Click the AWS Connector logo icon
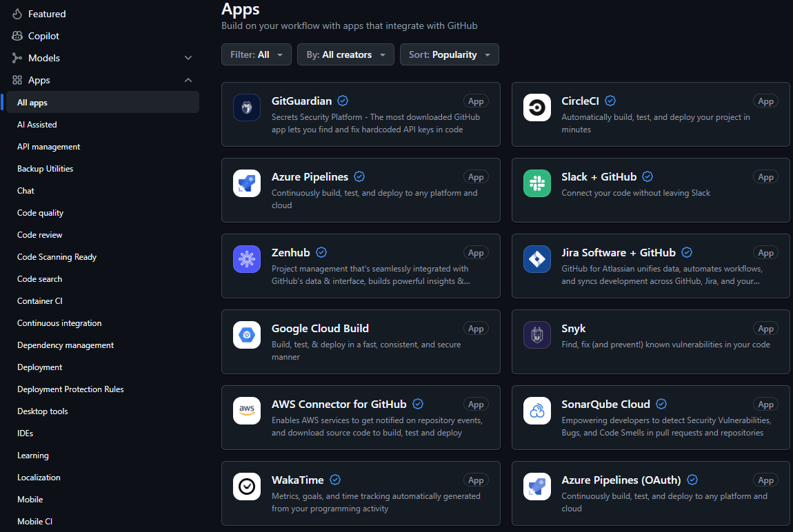The height and width of the screenshot is (532, 793). point(247,411)
